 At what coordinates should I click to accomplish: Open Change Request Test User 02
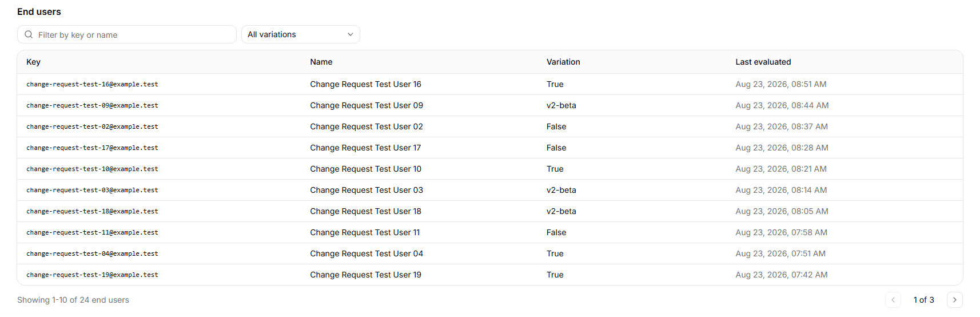tap(366, 126)
